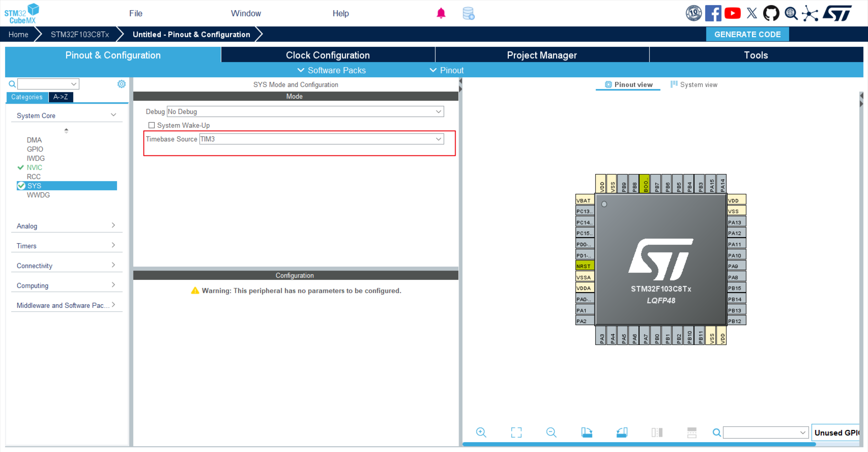Open the Help menu
Image resolution: width=868 pixels, height=452 pixels.
(340, 13)
